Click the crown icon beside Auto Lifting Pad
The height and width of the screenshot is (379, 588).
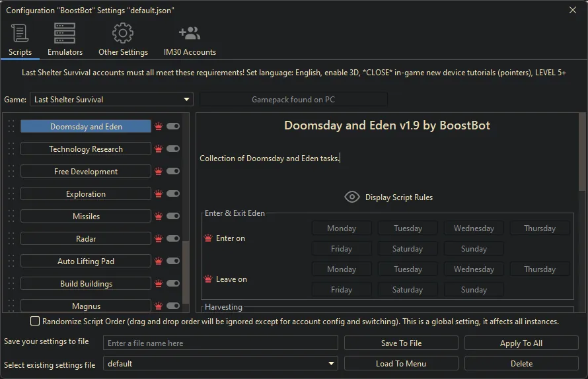coord(159,261)
